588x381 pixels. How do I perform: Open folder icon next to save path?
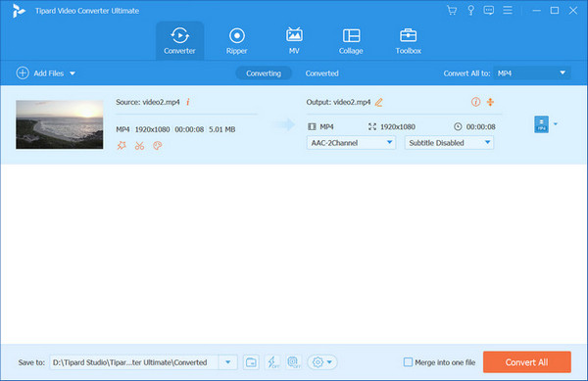click(x=251, y=362)
